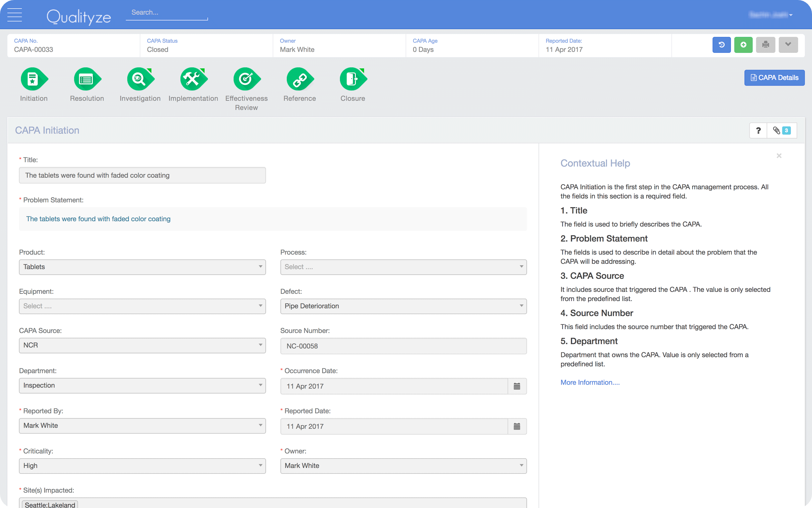Click the blue history button
Viewport: 812px width, 508px height.
click(x=721, y=45)
